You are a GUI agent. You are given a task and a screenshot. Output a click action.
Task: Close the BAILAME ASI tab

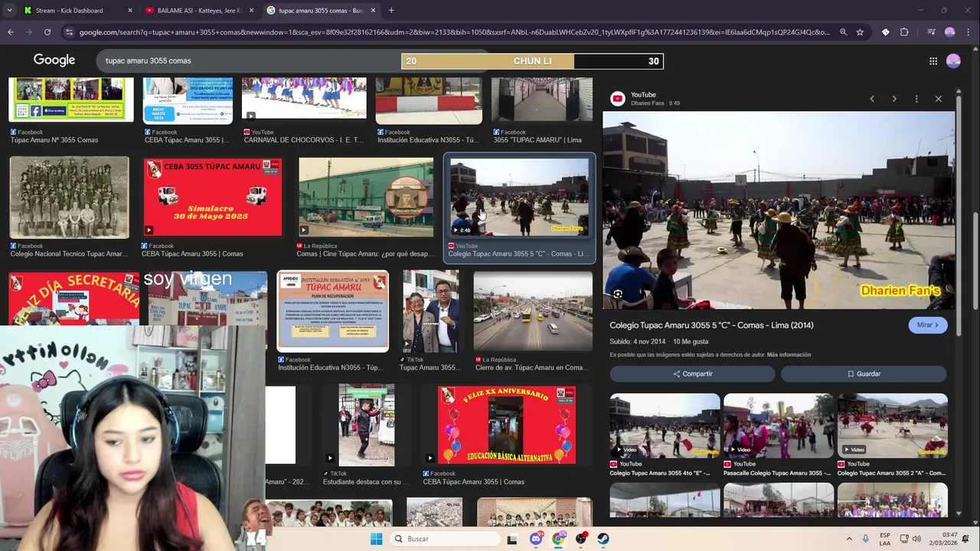point(251,11)
